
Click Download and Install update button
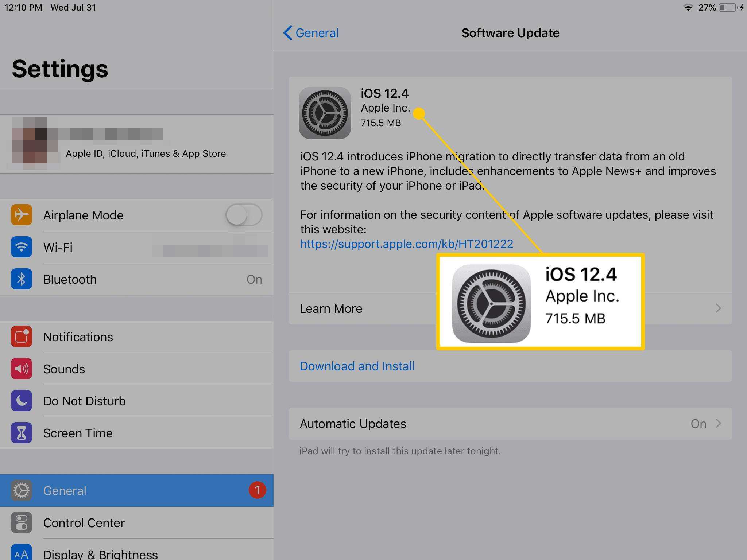pos(357,366)
